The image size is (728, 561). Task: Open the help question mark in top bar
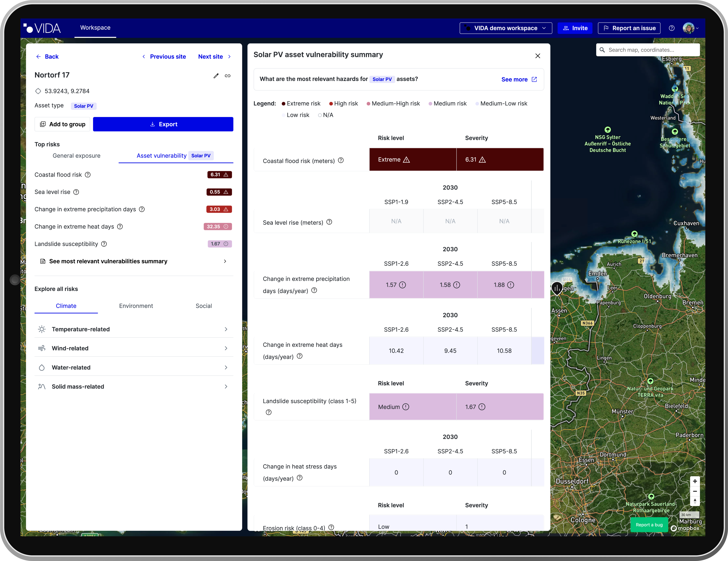pyautogui.click(x=672, y=28)
